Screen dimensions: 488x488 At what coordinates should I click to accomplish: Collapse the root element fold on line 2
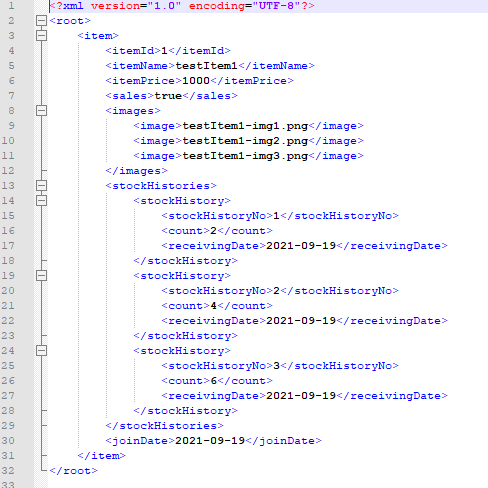pyautogui.click(x=41, y=21)
